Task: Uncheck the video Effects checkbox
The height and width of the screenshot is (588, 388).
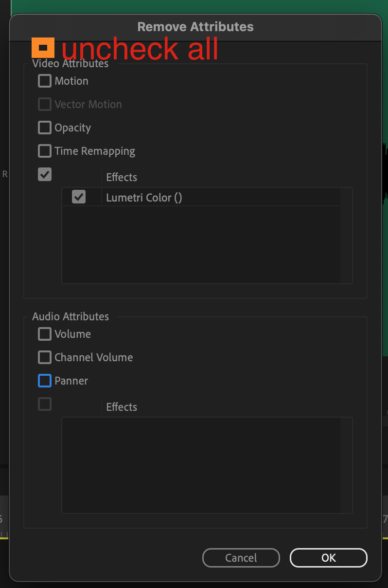Action: coord(44,174)
